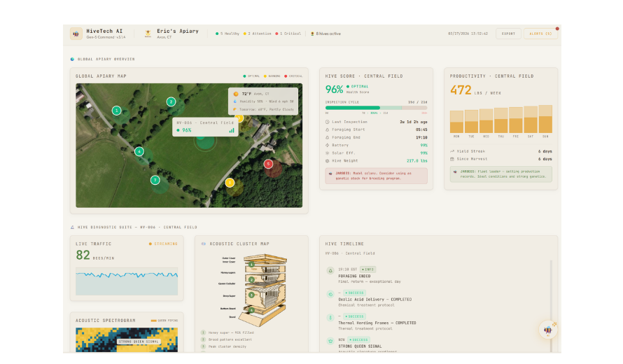
Task: Click the 217.0 lbs hive weight value
Action: tap(416, 161)
